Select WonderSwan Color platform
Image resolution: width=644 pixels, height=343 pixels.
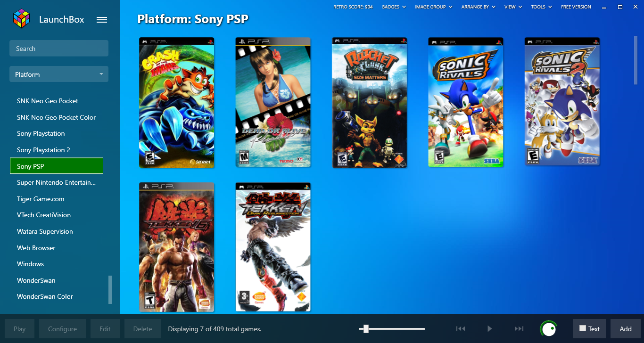tap(57, 296)
